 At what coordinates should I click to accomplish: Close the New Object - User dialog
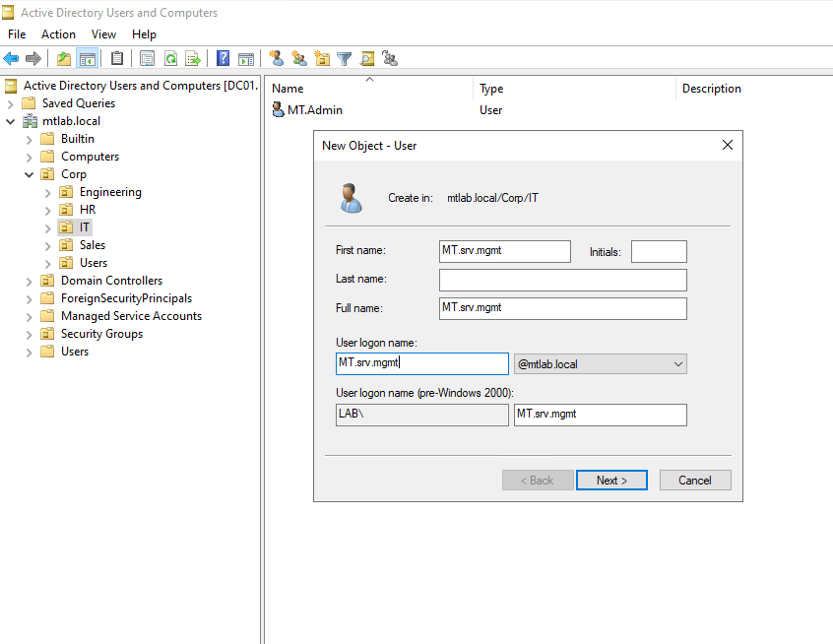point(728,145)
